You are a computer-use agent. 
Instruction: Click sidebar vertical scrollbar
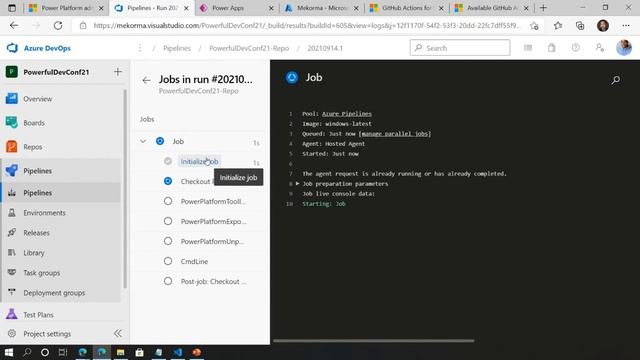(x=125, y=188)
